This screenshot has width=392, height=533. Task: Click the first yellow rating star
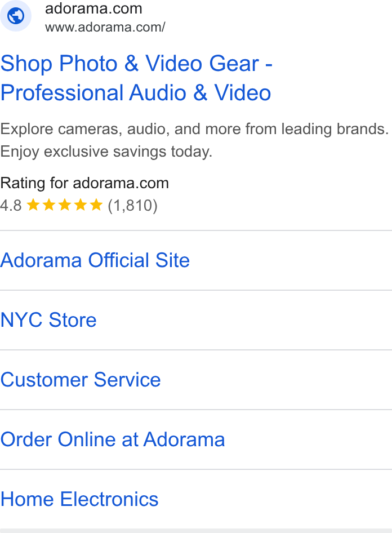tap(33, 205)
